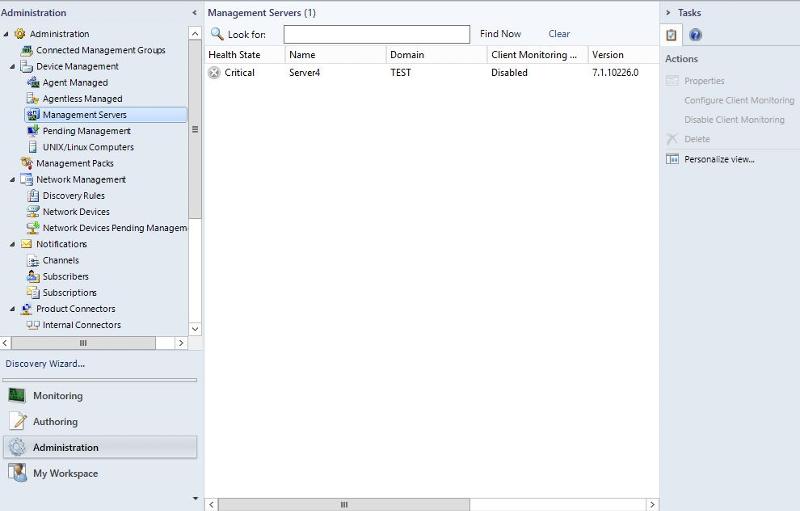This screenshot has height=511, width=800.
Task: Collapse the Network Management tree node
Action: click(x=12, y=180)
